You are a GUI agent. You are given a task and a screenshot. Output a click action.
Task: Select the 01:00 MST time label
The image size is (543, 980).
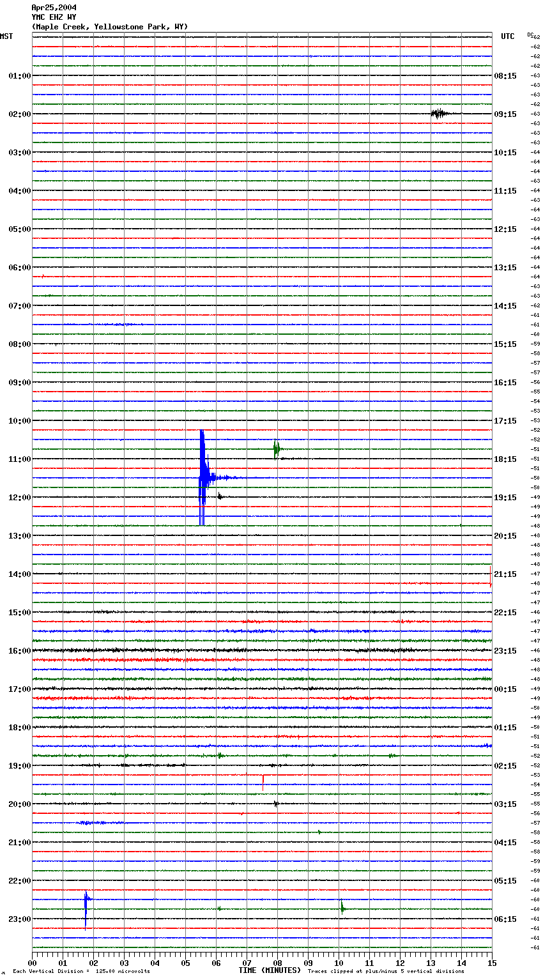click(x=20, y=76)
